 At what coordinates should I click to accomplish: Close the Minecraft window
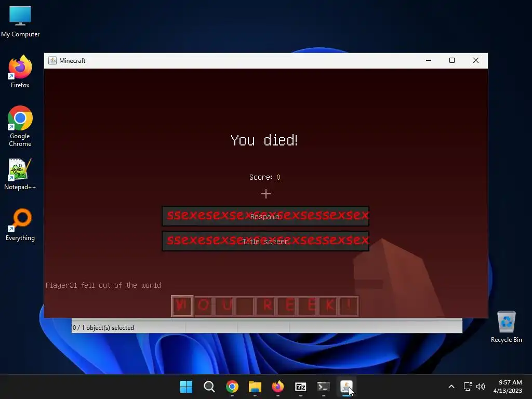[x=476, y=60]
